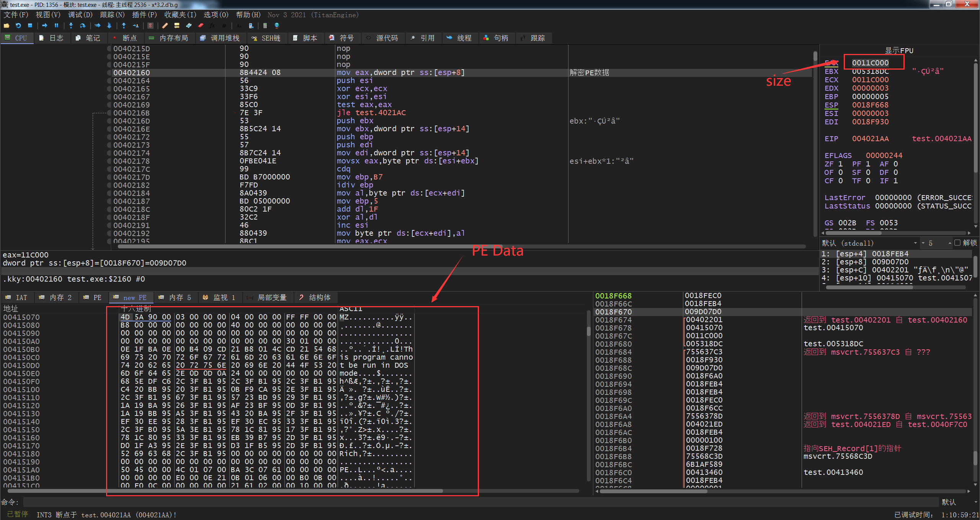The width and height of the screenshot is (980, 520).
Task: Toggle breakpoint bullet at address 00402192
Action: pyautogui.click(x=109, y=233)
